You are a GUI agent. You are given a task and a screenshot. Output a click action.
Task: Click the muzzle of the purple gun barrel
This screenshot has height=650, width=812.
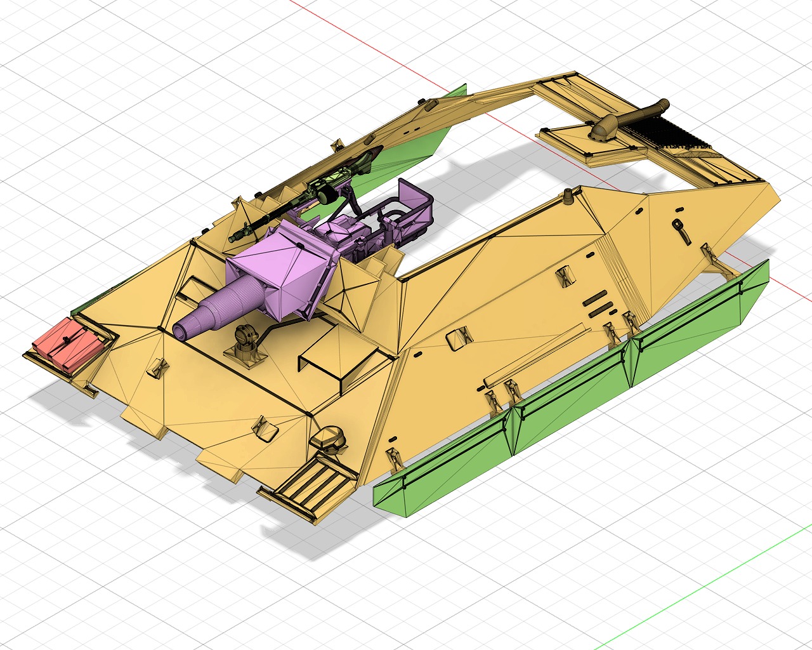coord(184,329)
